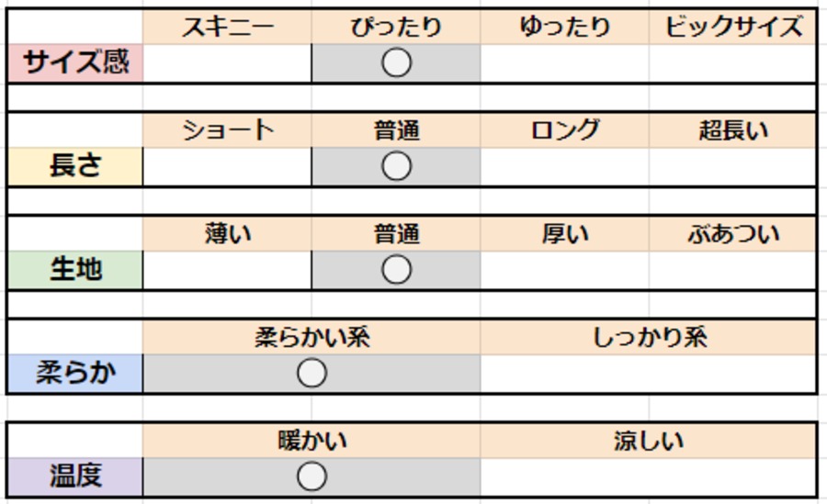Viewport: 827px width, 504px height.
Task: Select the 涼しい header cell
Action: tap(648, 442)
